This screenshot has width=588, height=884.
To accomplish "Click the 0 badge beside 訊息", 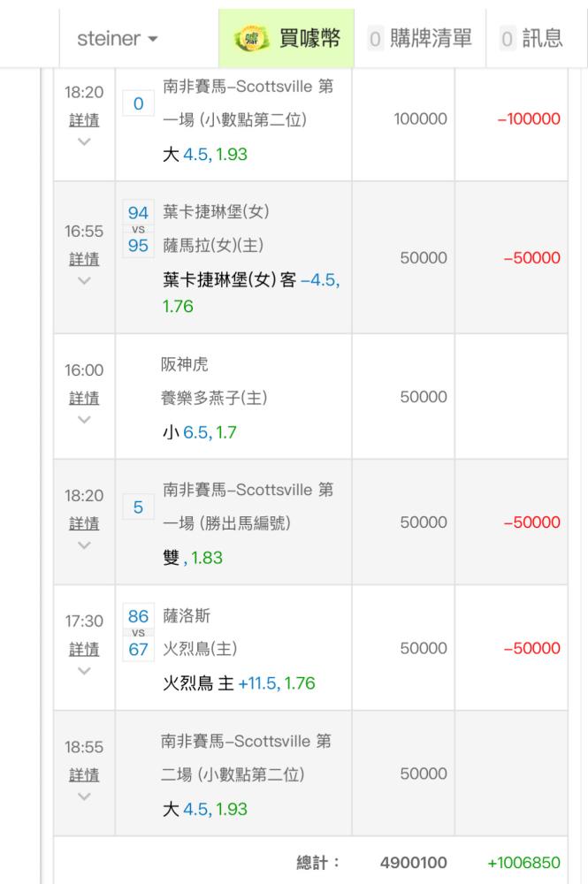I will [508, 39].
